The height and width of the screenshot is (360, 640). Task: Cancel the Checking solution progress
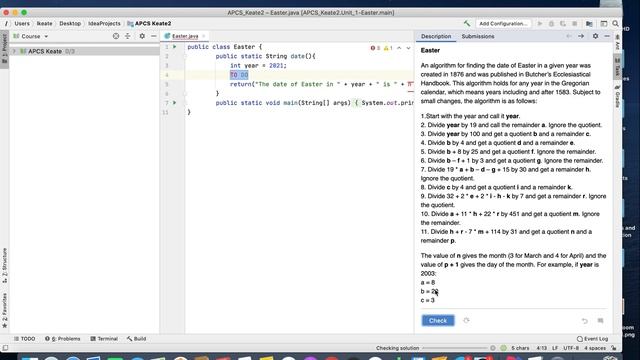pos(493,348)
